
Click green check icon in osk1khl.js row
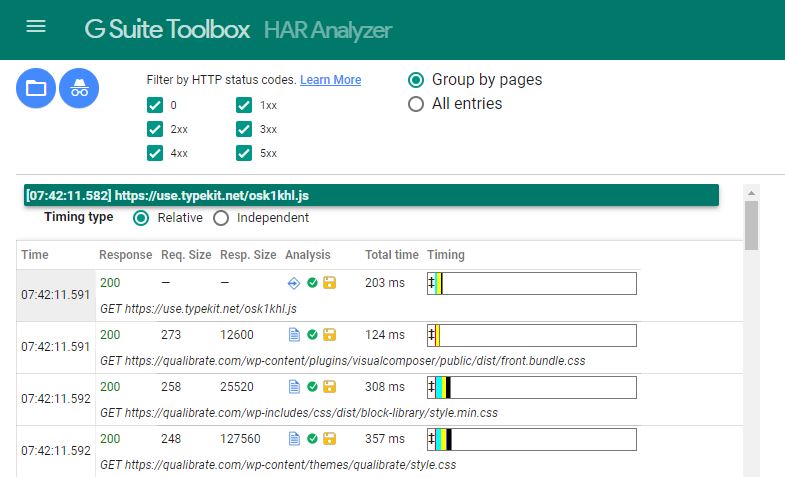(x=312, y=283)
